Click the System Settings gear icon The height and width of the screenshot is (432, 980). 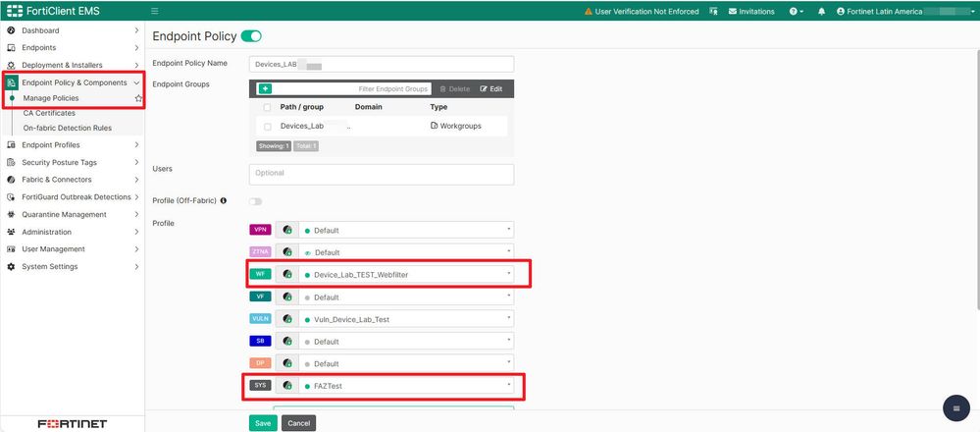click(11, 266)
